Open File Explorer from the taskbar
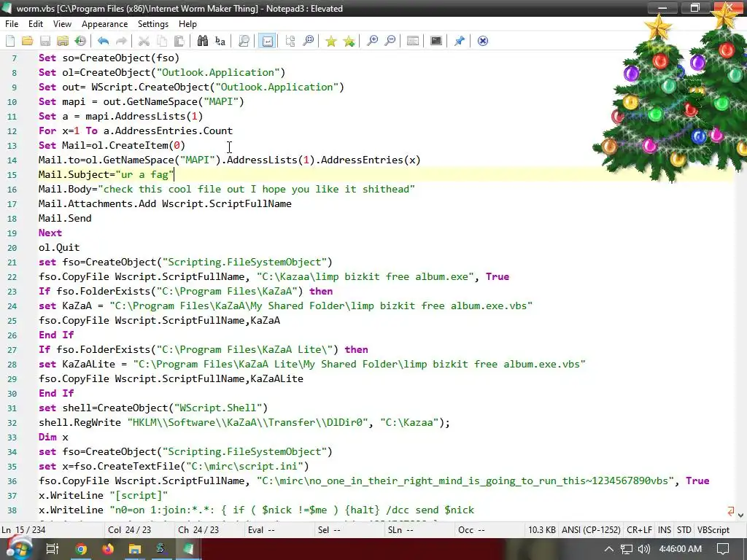747x560 pixels. coord(135,549)
